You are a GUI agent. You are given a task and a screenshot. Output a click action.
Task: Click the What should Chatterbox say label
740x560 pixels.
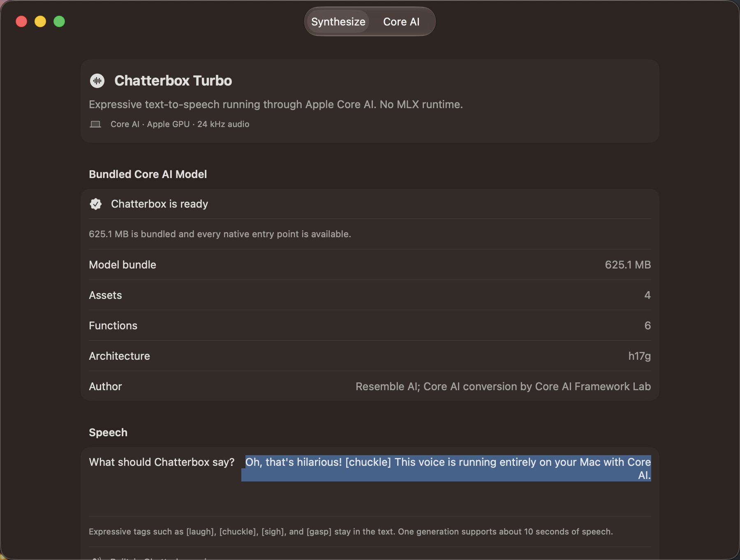coord(162,462)
